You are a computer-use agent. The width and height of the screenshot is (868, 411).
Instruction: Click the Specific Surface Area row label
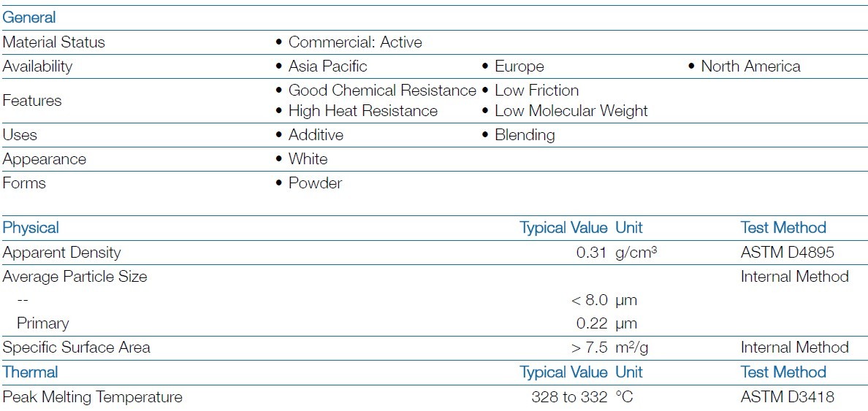pyautogui.click(x=76, y=347)
